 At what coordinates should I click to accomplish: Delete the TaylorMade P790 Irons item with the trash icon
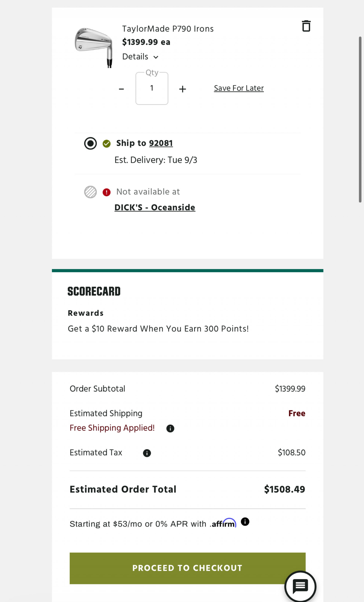point(306,26)
